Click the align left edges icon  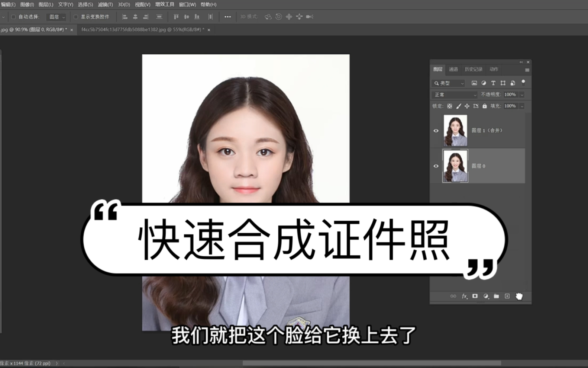(x=125, y=17)
